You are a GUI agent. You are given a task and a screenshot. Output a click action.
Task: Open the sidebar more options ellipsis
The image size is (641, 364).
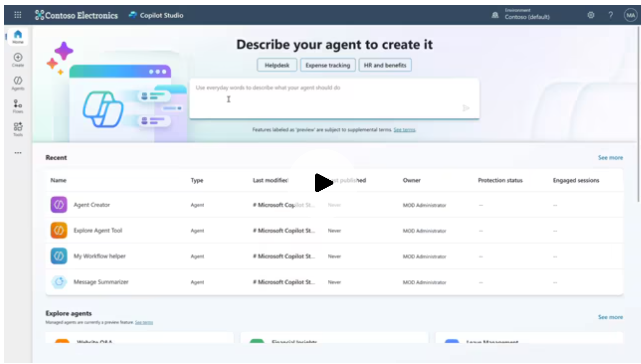click(18, 153)
